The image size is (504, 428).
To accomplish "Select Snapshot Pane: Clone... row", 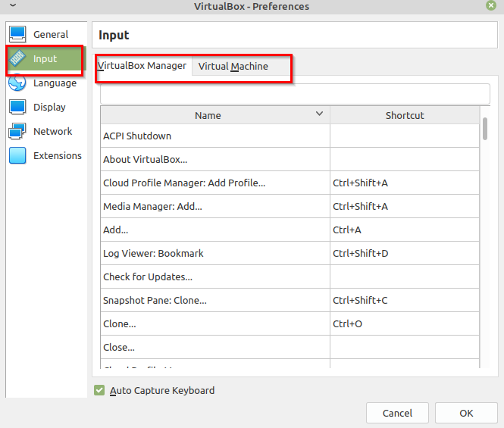I will point(290,300).
